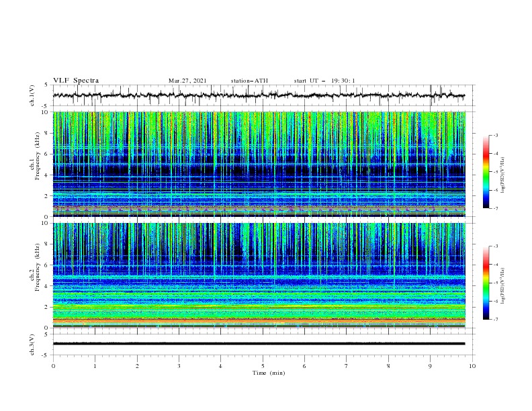532x411 pixels.
Task: Click the ch.2 spectrogram color scale bar
Action: pos(486,283)
